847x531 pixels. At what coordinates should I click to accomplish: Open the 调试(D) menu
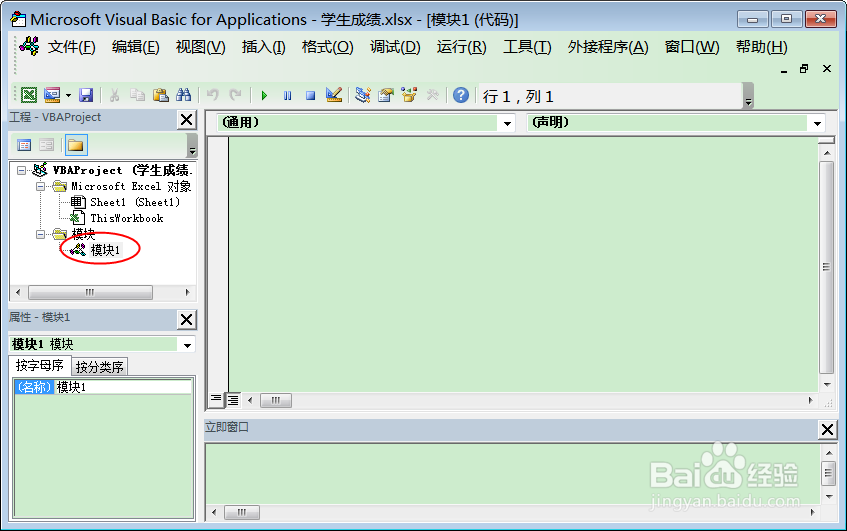pyautogui.click(x=395, y=47)
